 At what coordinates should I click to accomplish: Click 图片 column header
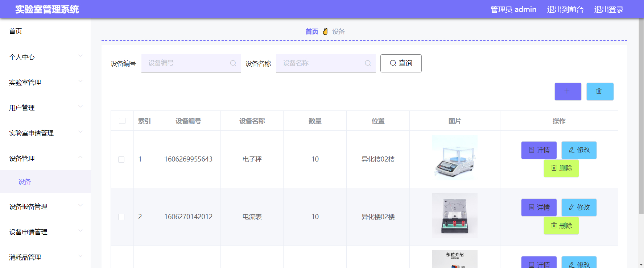pos(455,121)
